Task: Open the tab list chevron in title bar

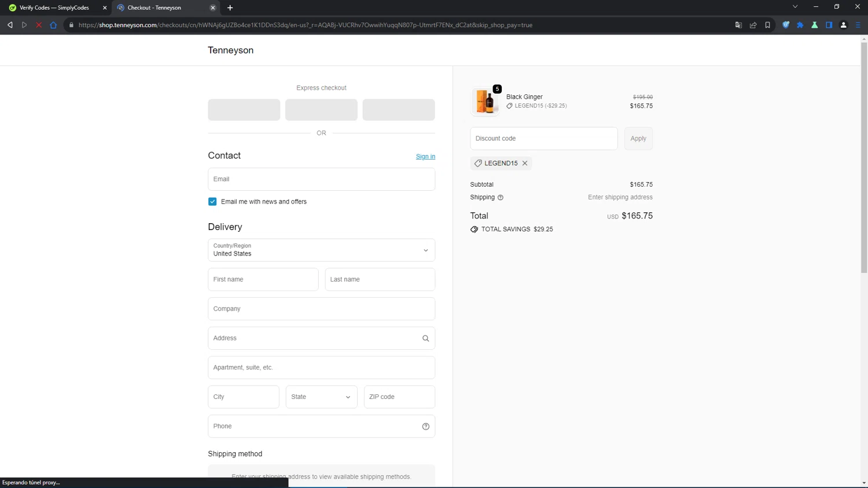Action: 795,6
